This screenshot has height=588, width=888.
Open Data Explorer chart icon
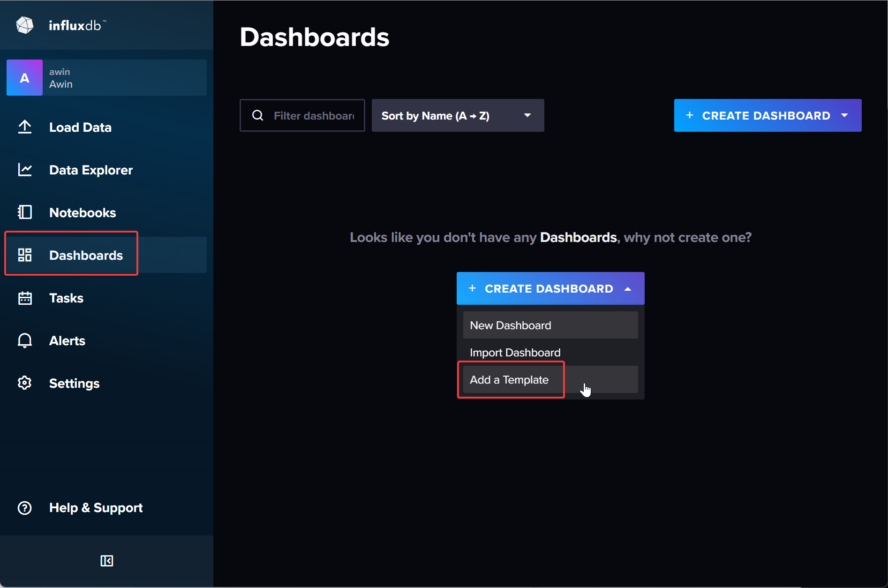pyautogui.click(x=24, y=170)
